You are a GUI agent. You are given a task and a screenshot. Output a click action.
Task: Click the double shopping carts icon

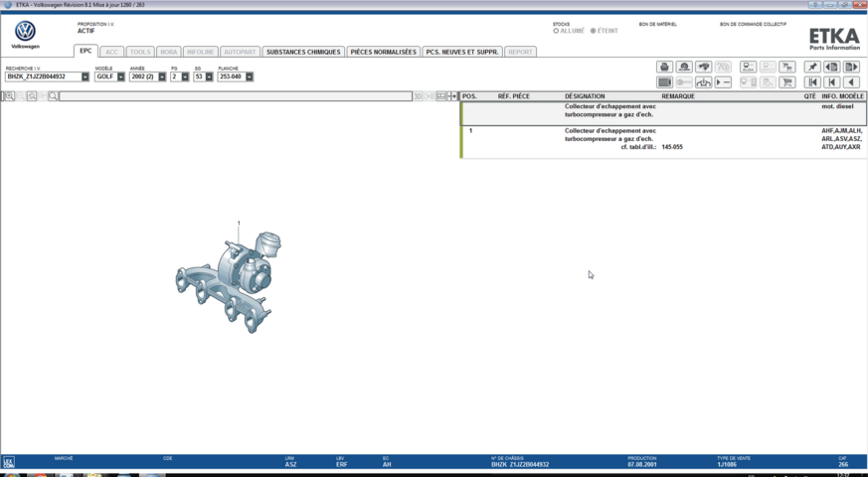(786, 67)
